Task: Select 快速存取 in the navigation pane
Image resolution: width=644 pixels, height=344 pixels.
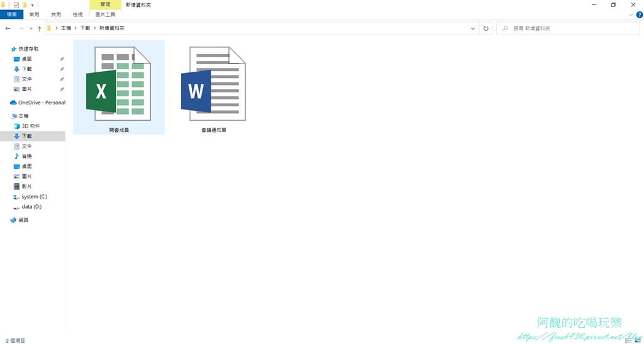Action: (x=28, y=49)
